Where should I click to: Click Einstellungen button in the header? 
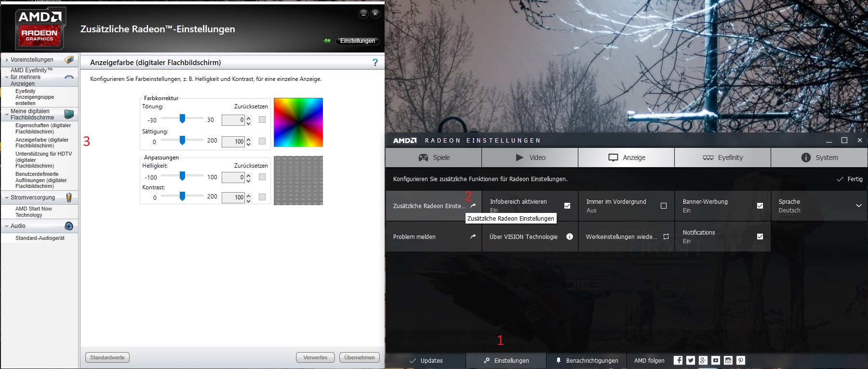tap(358, 41)
